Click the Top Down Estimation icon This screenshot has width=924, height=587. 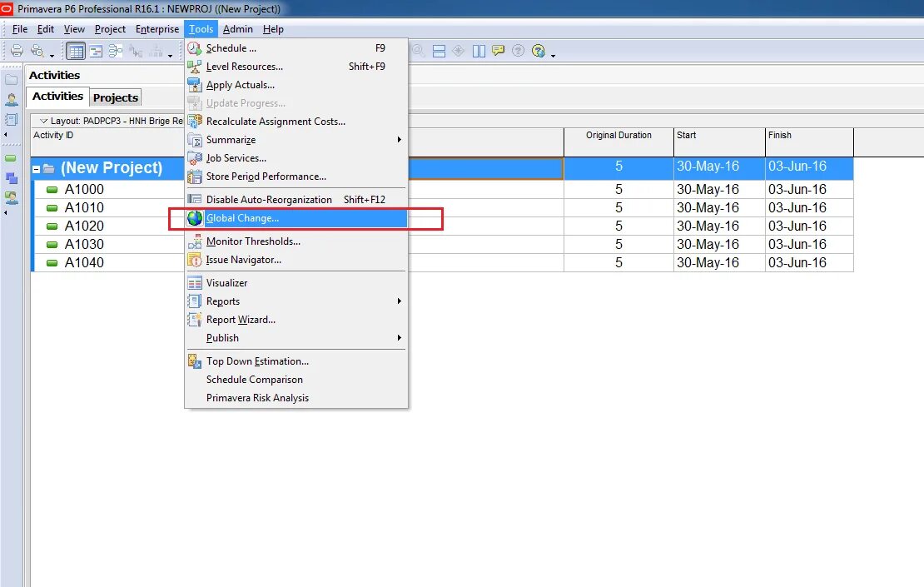[x=195, y=361]
